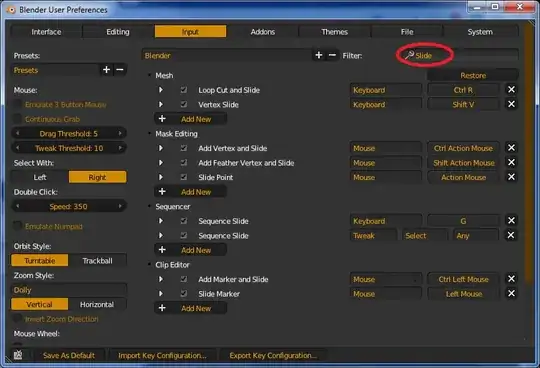Expand Slide Marker details
Screen dimensions: 540x368
tap(160, 294)
